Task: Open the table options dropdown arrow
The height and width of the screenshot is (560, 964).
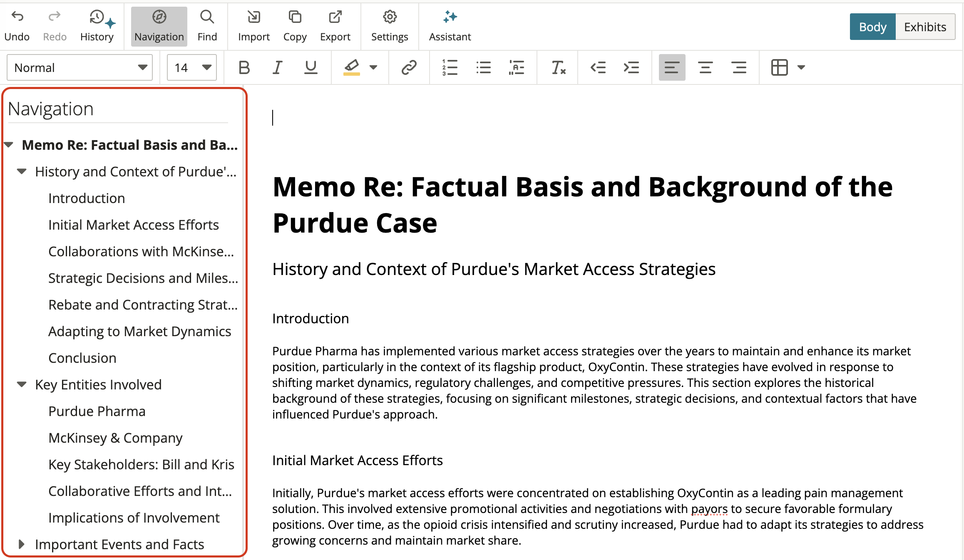Action: [801, 67]
